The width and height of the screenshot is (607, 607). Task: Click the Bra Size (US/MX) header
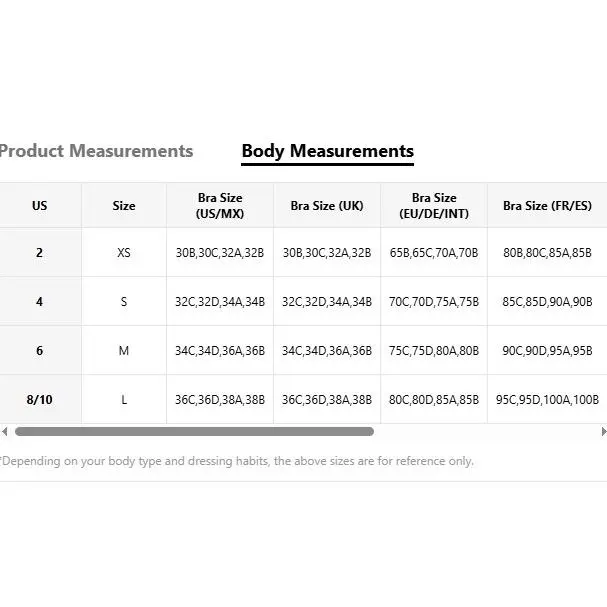tap(220, 206)
